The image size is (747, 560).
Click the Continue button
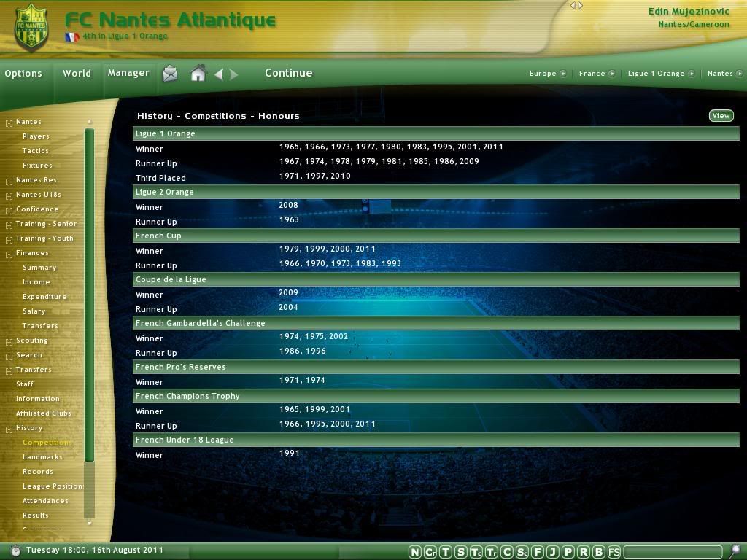click(289, 73)
